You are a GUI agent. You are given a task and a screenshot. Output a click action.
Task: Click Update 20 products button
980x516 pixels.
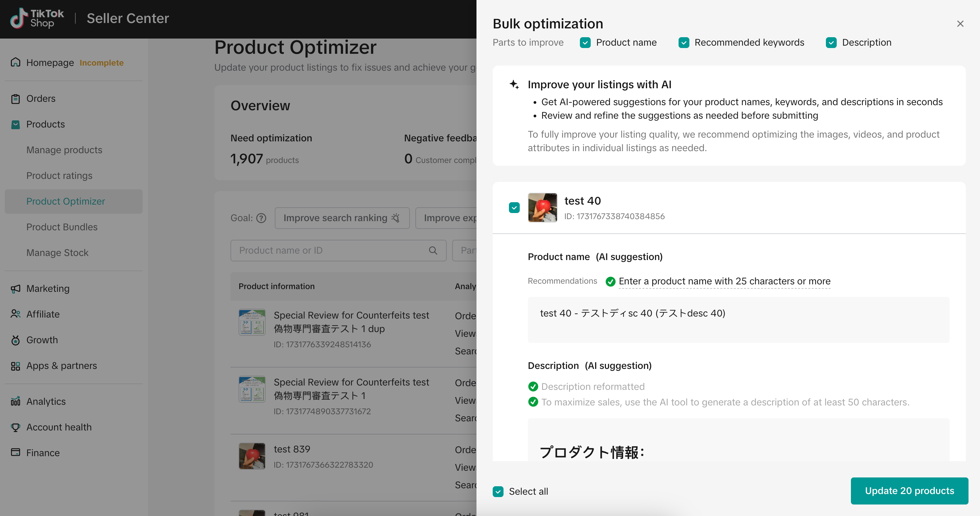point(909,491)
